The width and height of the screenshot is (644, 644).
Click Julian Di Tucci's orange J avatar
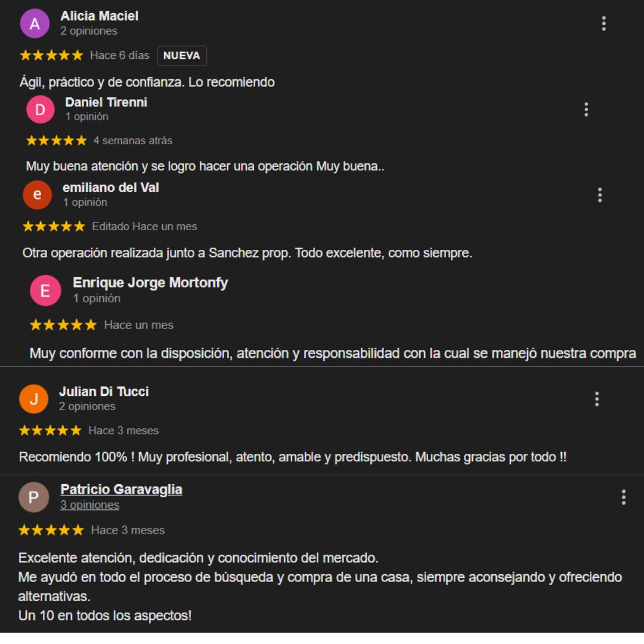(33, 399)
